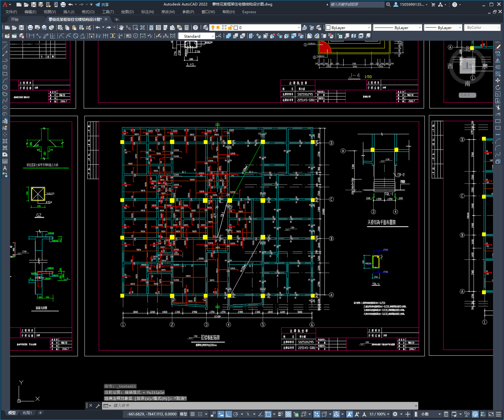Open the 标注(N) menu
The height and width of the screenshot is (420, 504).
point(147,12)
